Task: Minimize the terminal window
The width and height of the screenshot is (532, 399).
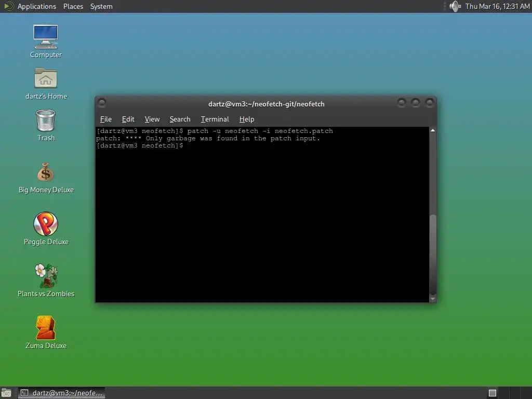Action: (x=402, y=102)
